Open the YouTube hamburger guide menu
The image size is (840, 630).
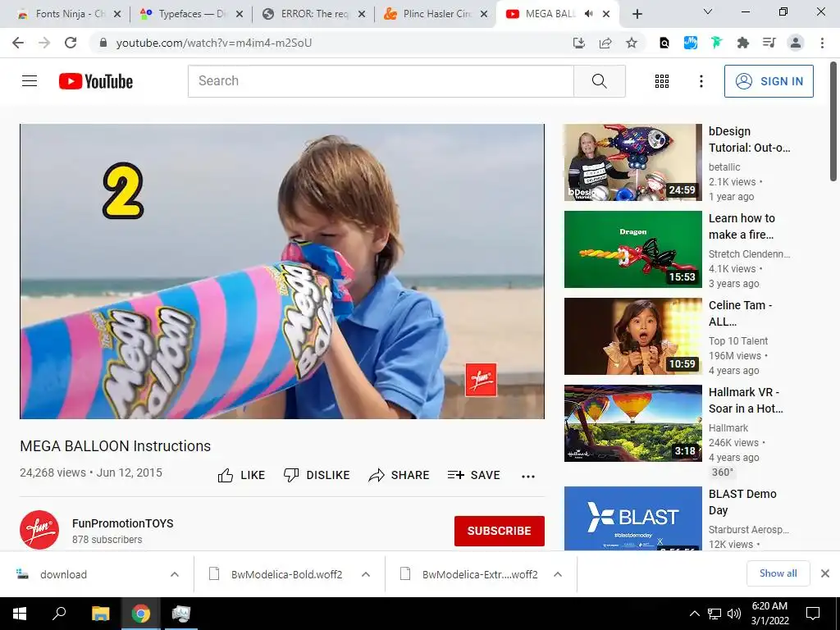click(30, 81)
